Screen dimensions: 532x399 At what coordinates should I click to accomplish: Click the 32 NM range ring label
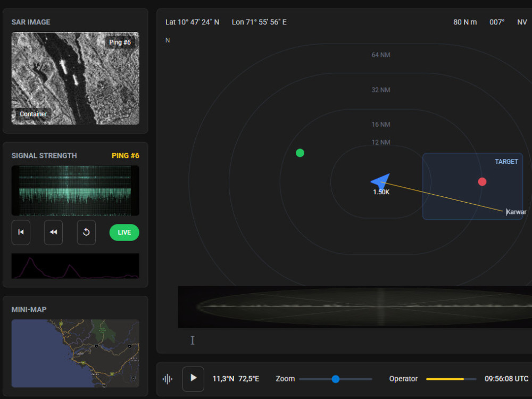(x=381, y=90)
